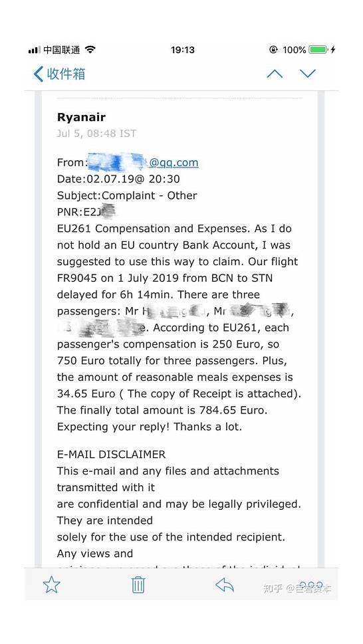The height and width of the screenshot is (644, 363).
Task: Tap the battery icon in status bar
Action: coord(318,50)
